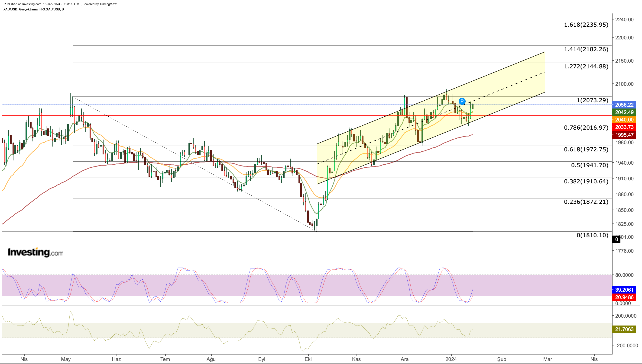Image resolution: width=642 pixels, height=364 pixels.
Task: Click the Haz month axis label
Action: [x=116, y=359]
